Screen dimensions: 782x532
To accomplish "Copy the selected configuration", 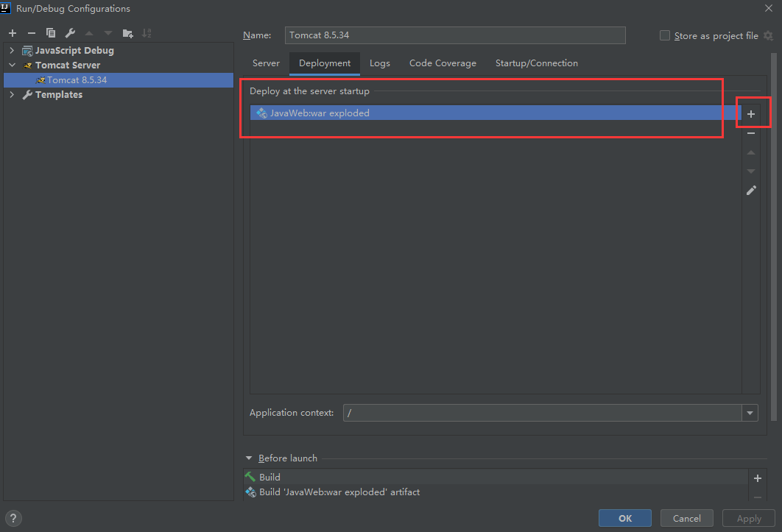I will 50,33.
